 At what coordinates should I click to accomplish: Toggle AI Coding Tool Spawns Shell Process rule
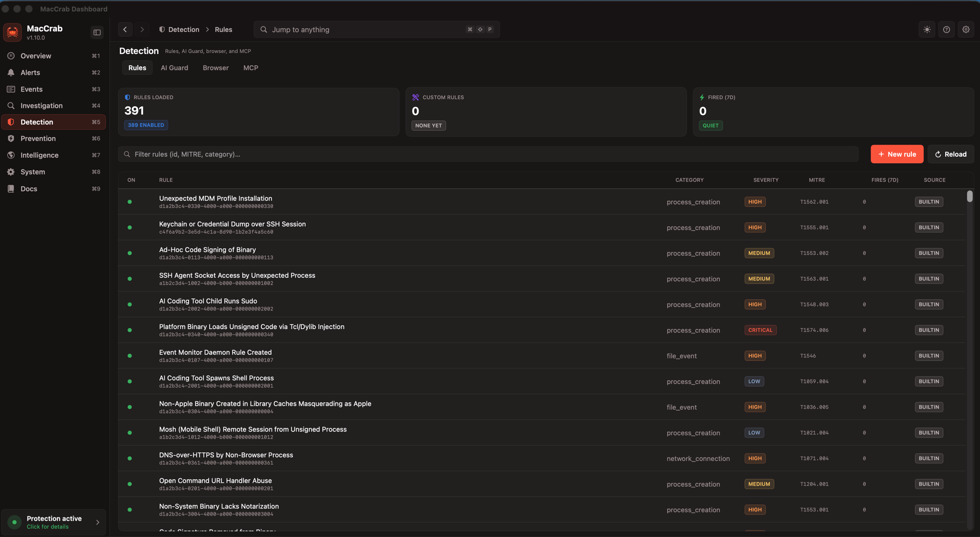point(130,381)
